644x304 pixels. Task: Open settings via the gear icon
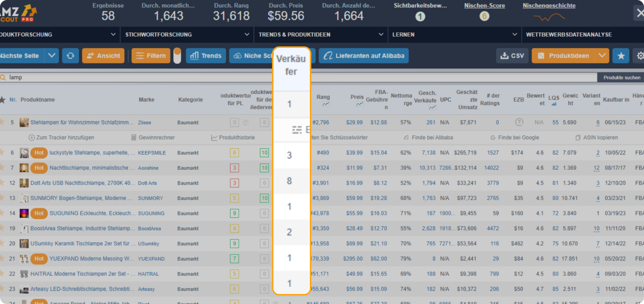(640, 56)
